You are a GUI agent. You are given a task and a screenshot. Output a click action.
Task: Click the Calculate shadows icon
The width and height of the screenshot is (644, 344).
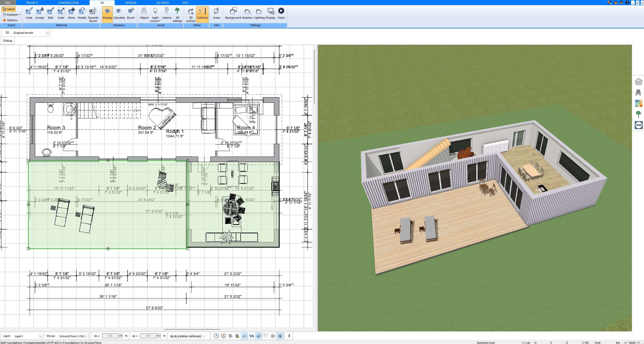[119, 14]
